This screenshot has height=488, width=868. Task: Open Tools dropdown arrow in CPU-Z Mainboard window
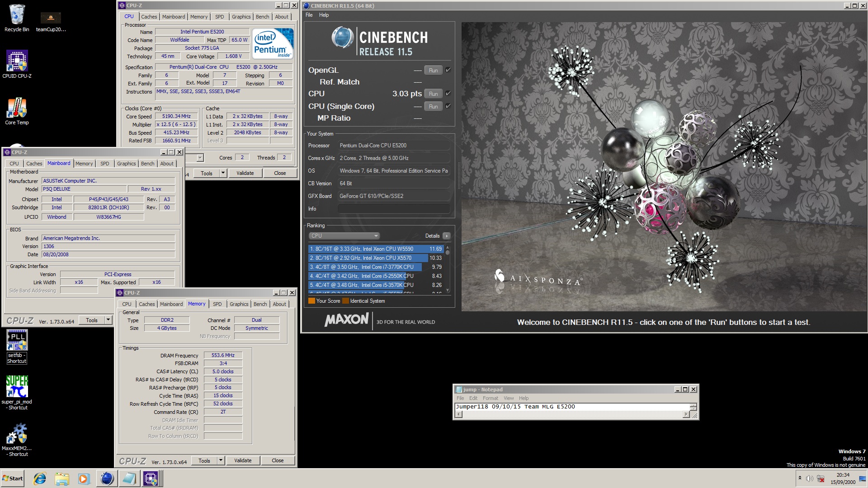pyautogui.click(x=108, y=320)
